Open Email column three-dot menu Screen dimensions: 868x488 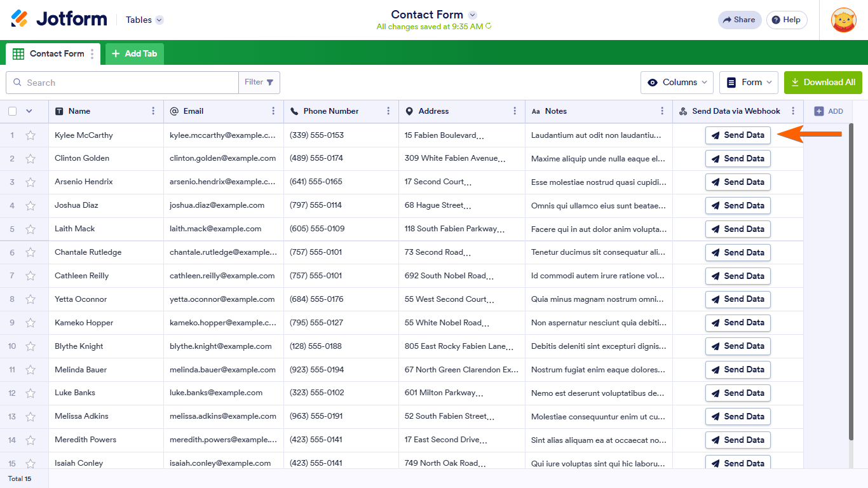pos(273,111)
